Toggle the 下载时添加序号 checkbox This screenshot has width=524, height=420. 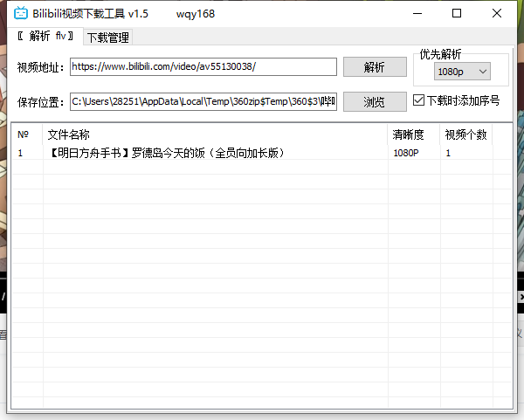[418, 100]
